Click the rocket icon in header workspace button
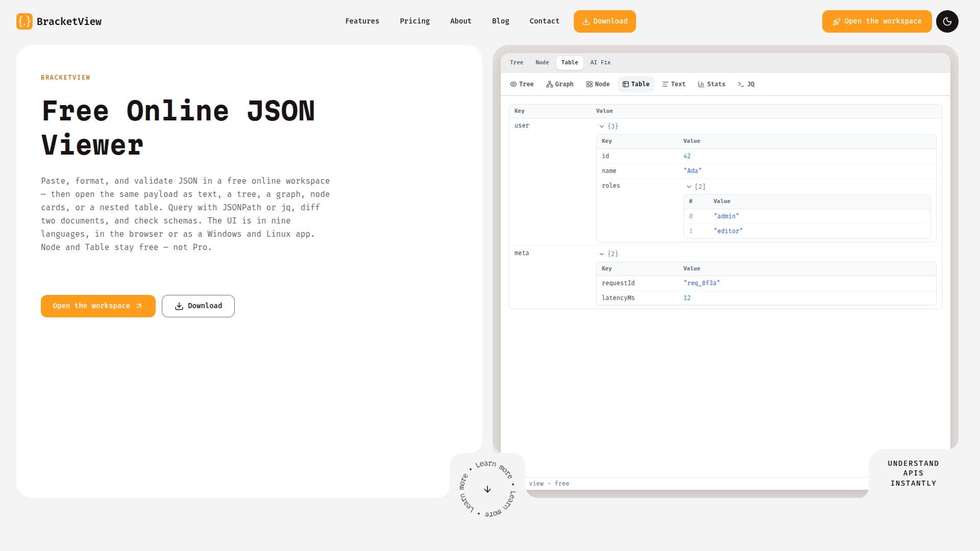Viewport: 980px width, 551px height. [836, 21]
